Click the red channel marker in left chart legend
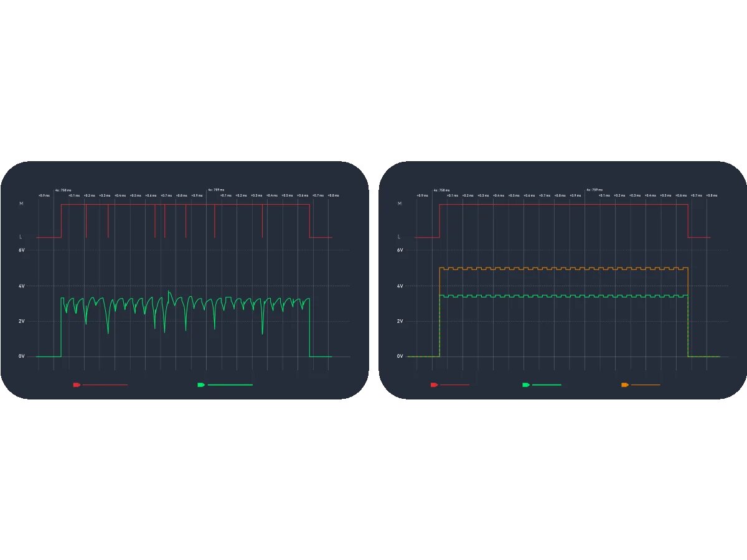The image size is (747, 560). pyautogui.click(x=77, y=385)
